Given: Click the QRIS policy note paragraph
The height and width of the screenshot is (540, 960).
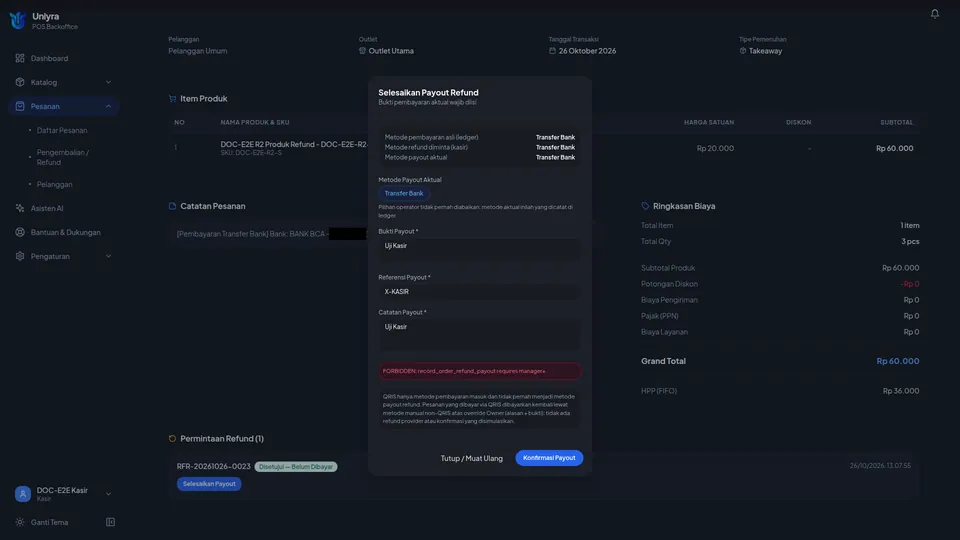Looking at the screenshot, I should coord(479,409).
